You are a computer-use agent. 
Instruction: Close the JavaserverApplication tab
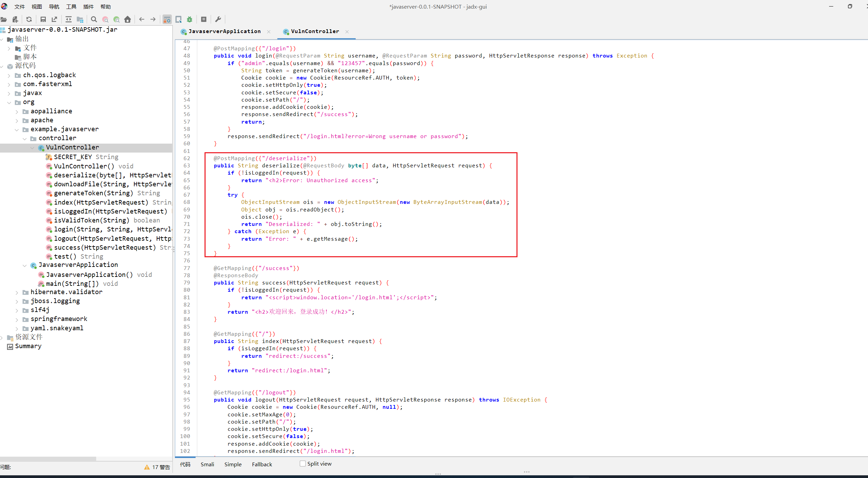269,32
